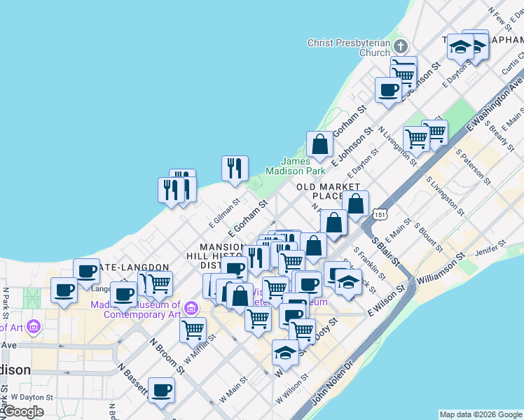This screenshot has width=524, height=420.
Task: Select the S Paterson St label
Action: point(474,167)
